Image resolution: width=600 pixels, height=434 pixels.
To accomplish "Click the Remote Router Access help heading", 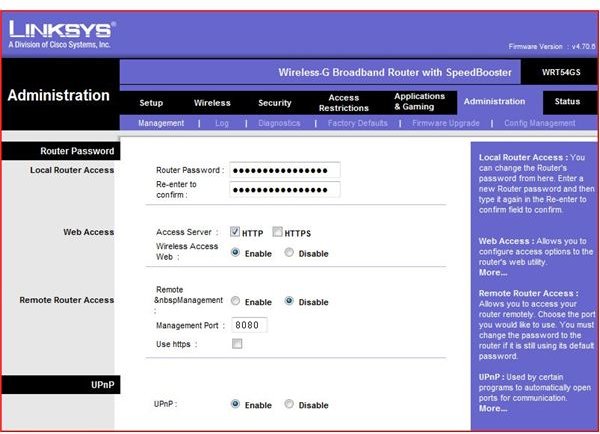I will 528,294.
